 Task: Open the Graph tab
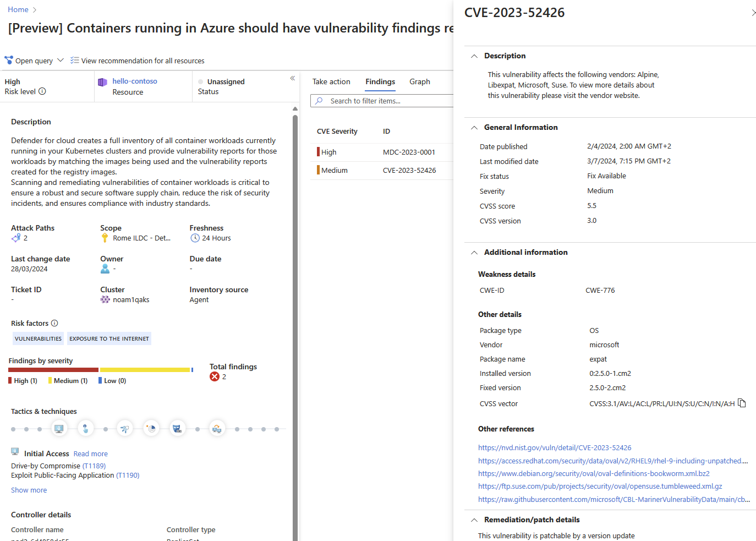pos(419,81)
